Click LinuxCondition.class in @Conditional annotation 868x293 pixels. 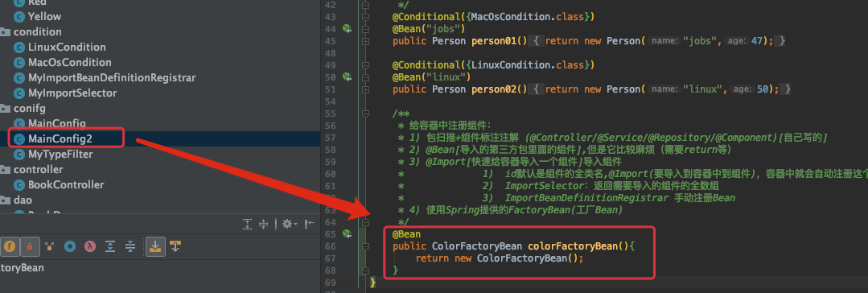(x=527, y=65)
